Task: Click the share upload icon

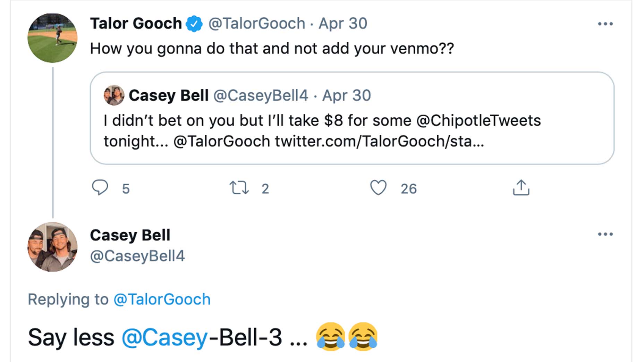Action: [521, 188]
